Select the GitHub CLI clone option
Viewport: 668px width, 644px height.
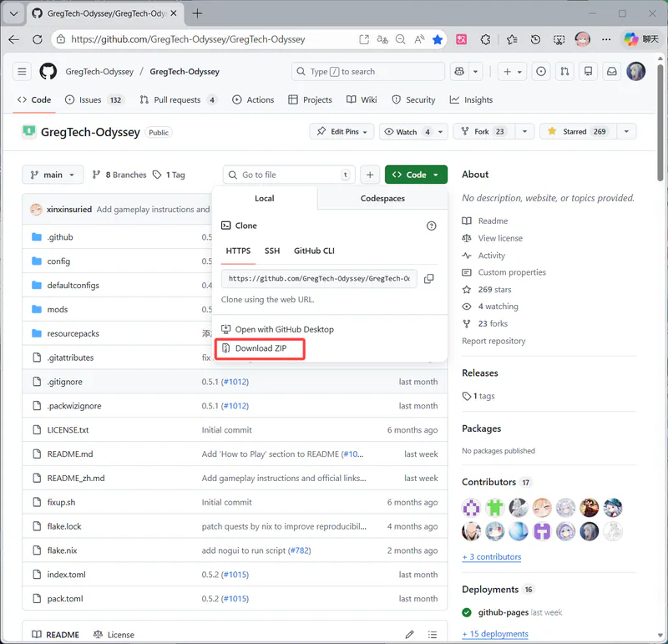(x=314, y=251)
